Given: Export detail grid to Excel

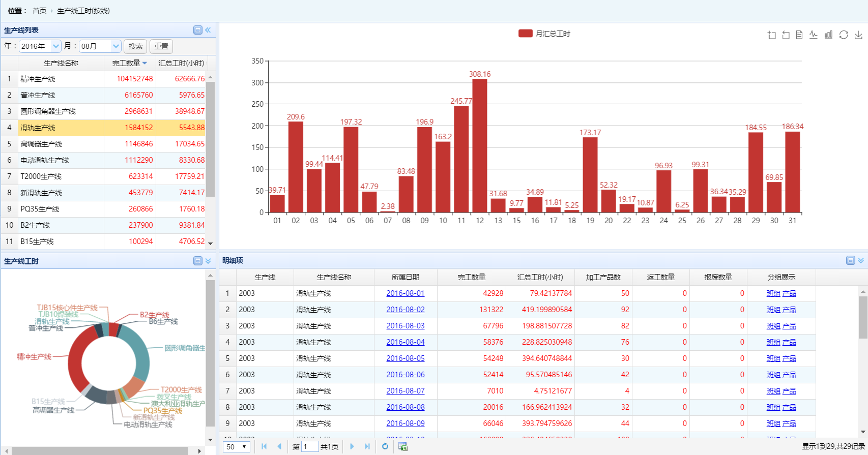Looking at the screenshot, I should coord(402,446).
